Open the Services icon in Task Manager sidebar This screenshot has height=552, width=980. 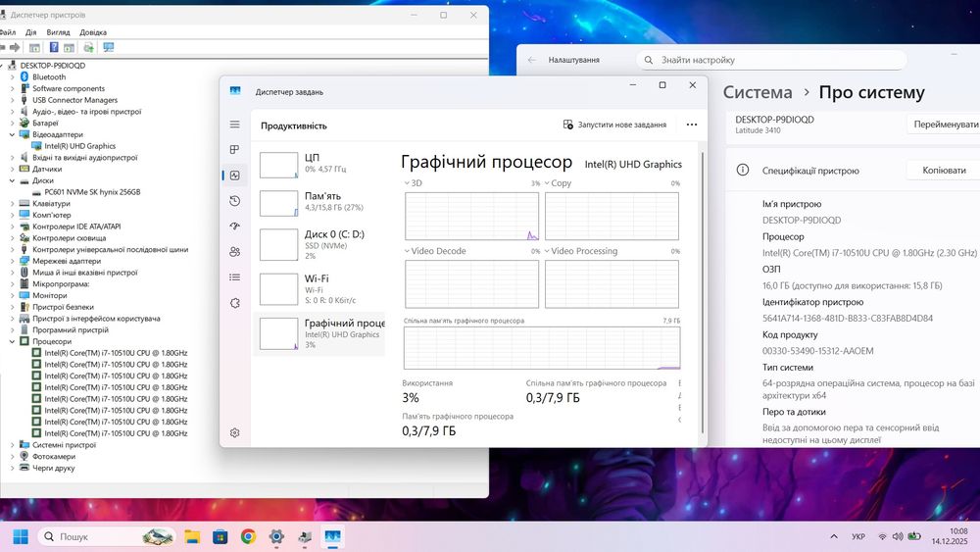(x=234, y=303)
